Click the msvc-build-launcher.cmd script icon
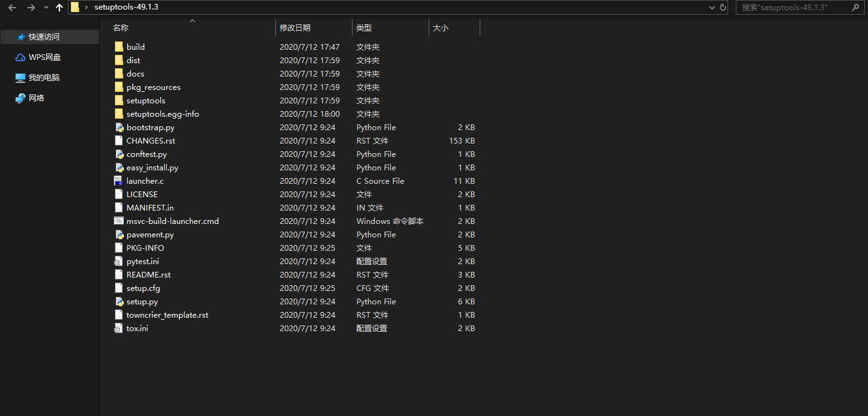Viewport: 868px width, 416px height. coord(119,221)
